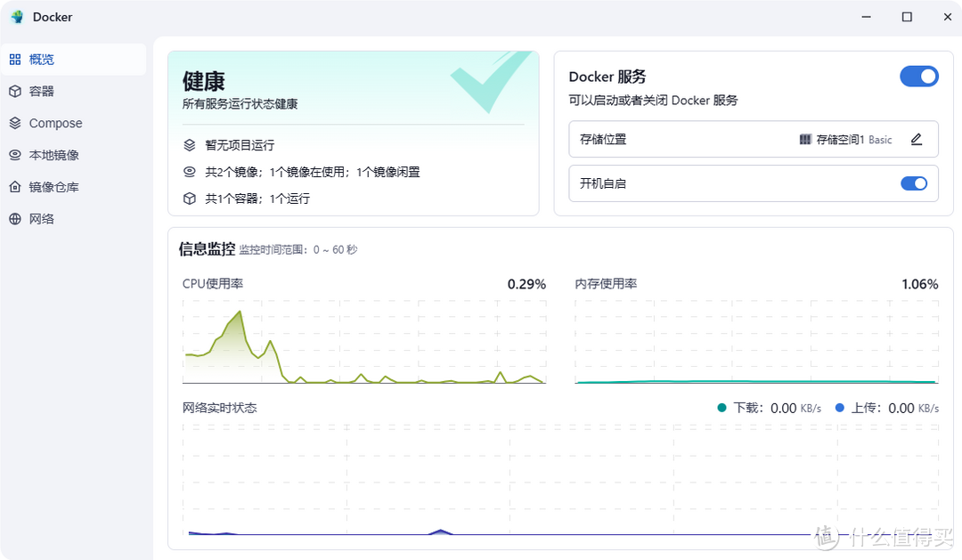
Task: Click the 内存使用率 memory chart
Action: click(756, 342)
